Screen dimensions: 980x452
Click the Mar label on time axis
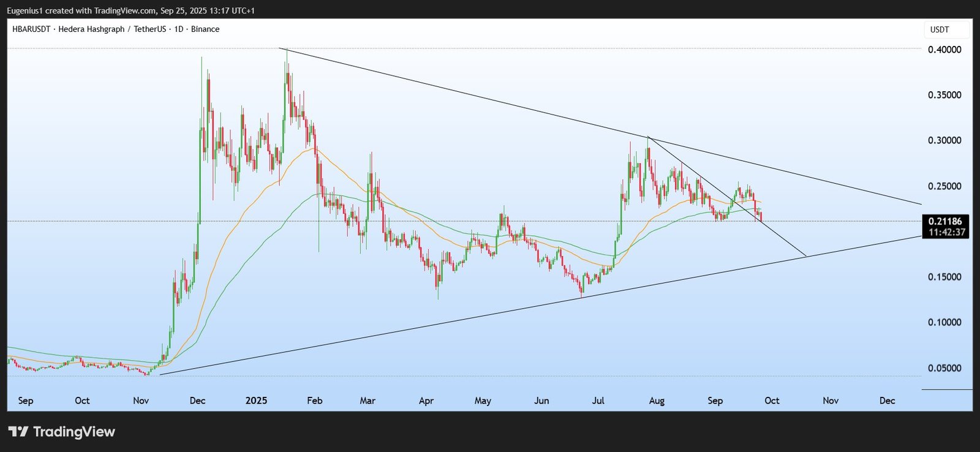click(x=367, y=401)
